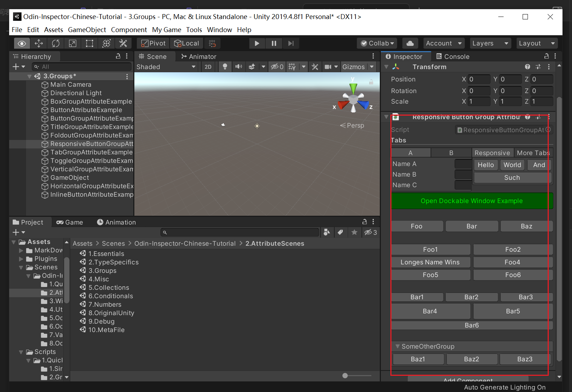This screenshot has width=572, height=392.
Task: Switch to the Console tab
Action: click(453, 56)
